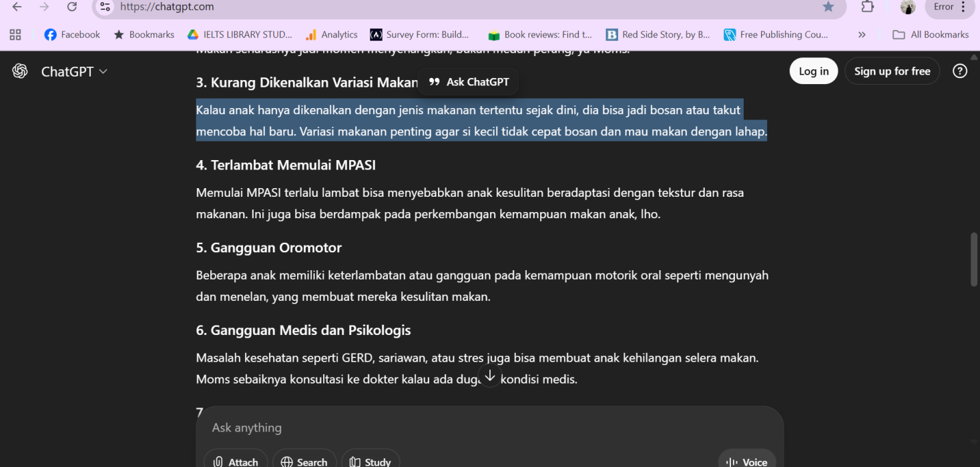980x467 pixels.
Task: Click the page vertical scrollbar thumb
Action: [974, 260]
